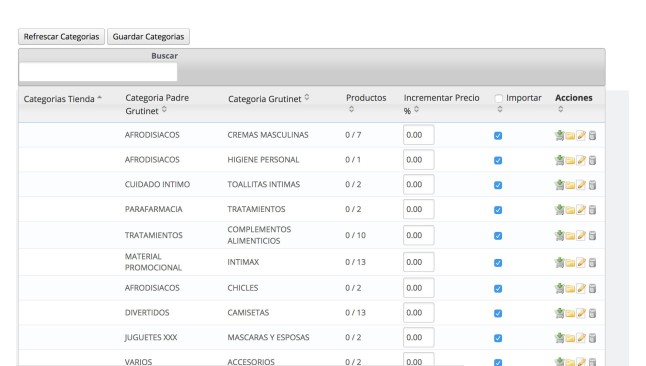Uncheck Importar for HIGIENE PERSONAL

498,160
